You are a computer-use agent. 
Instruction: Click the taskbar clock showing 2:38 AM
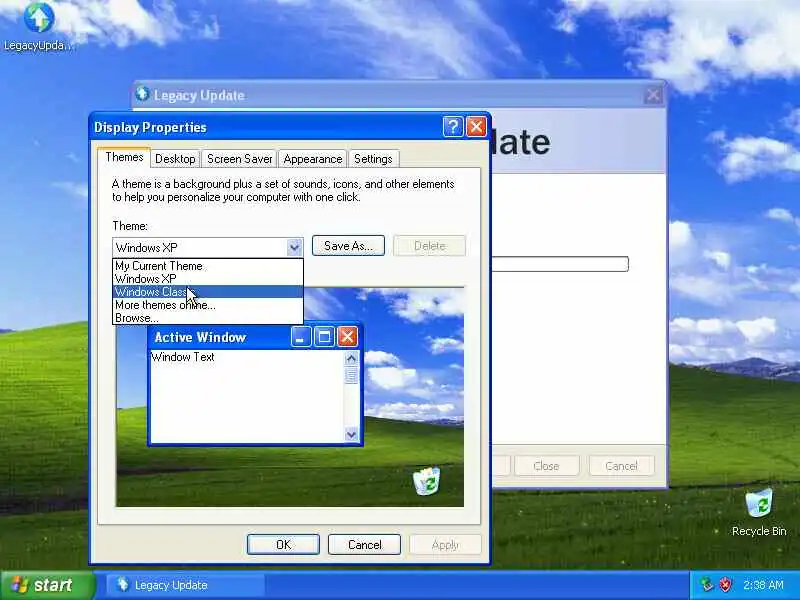pyautogui.click(x=763, y=585)
